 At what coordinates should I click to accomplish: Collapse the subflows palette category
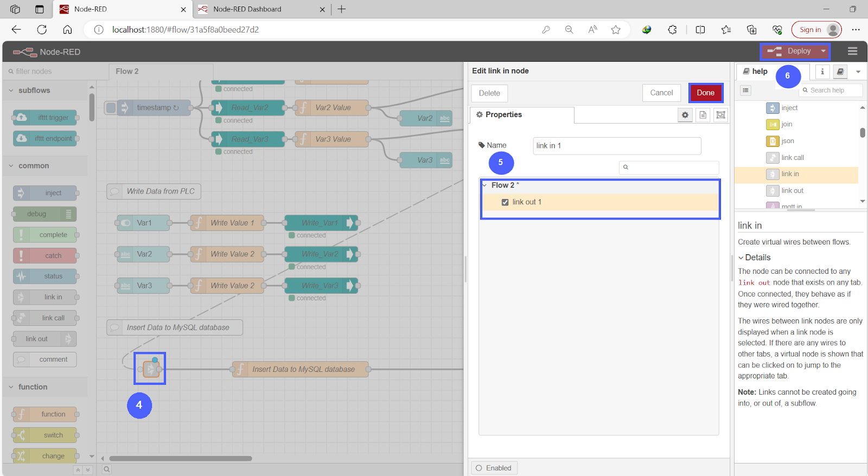[46, 91]
